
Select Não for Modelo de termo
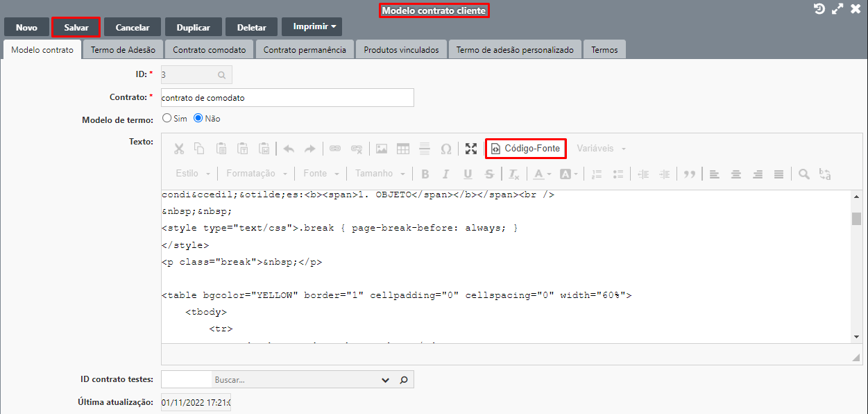click(x=198, y=118)
